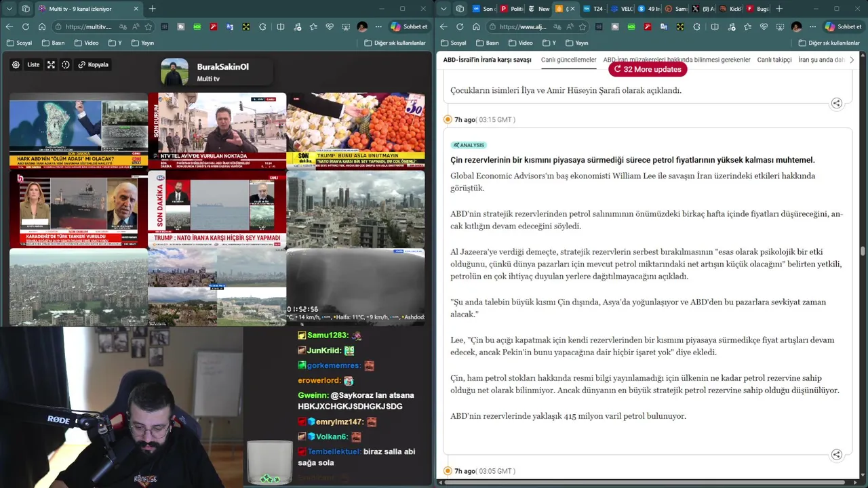Favorite the Multi tv page with star icon
Viewport: 868px width, 488px height.
pyautogui.click(x=149, y=26)
